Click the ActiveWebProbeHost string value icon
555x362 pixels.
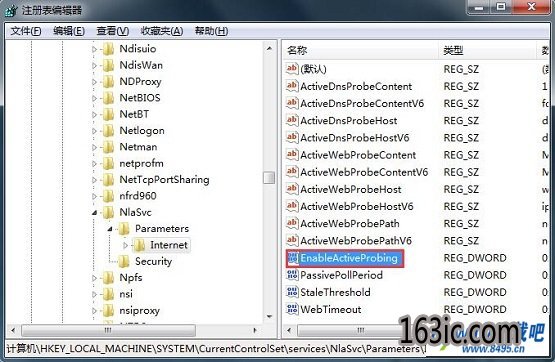292,189
